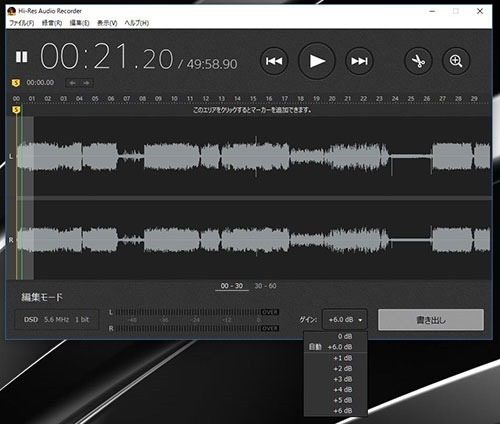Click the 00:21.20 elapsed time counter
The image size is (500, 424).
(x=107, y=57)
